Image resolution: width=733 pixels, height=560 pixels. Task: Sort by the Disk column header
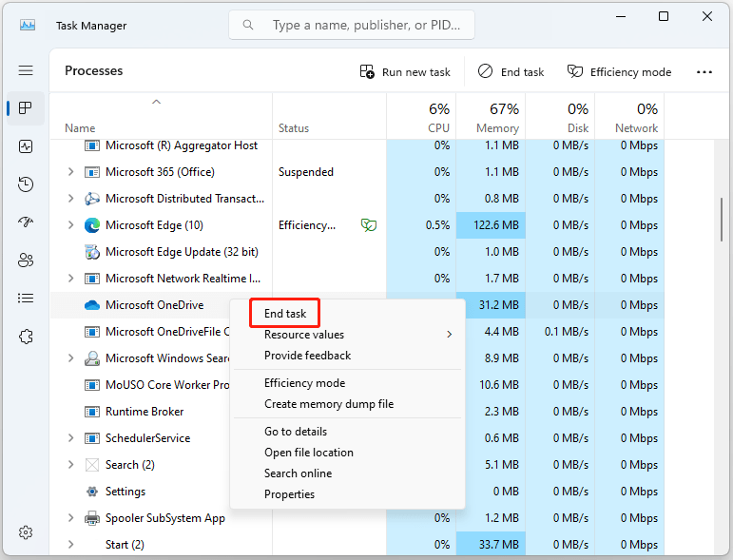(560, 116)
